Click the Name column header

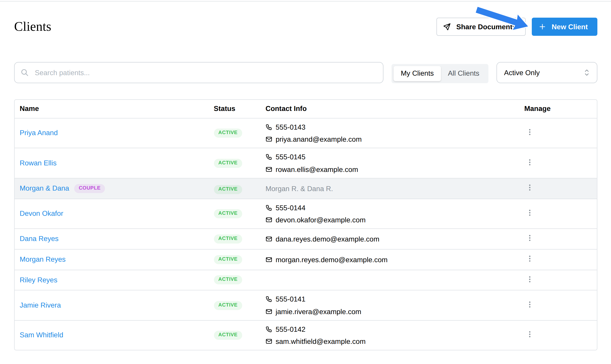[x=29, y=109]
